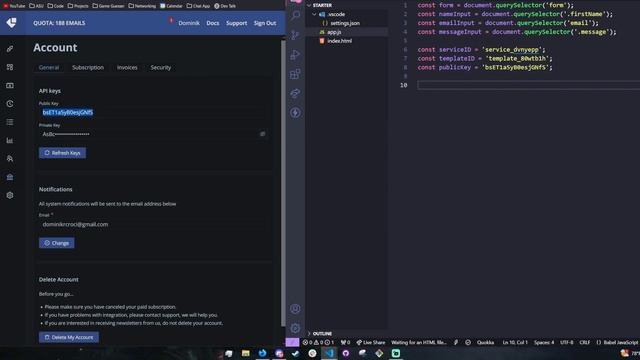Open VS Code Search view in activity bar
Image resolution: width=640 pixels, height=360 pixels.
point(295,16)
